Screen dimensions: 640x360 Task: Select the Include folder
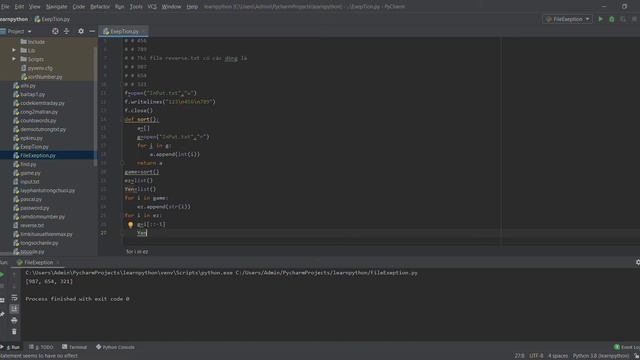coord(33,42)
